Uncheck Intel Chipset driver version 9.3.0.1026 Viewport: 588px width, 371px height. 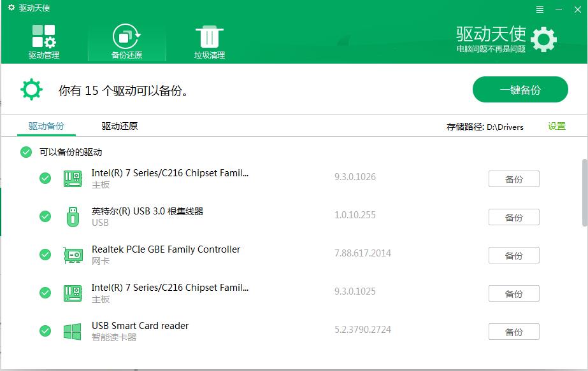tap(45, 178)
